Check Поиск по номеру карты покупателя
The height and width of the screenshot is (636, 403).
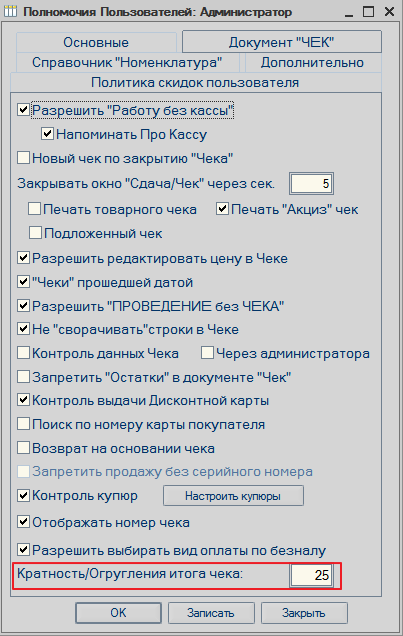(24, 424)
